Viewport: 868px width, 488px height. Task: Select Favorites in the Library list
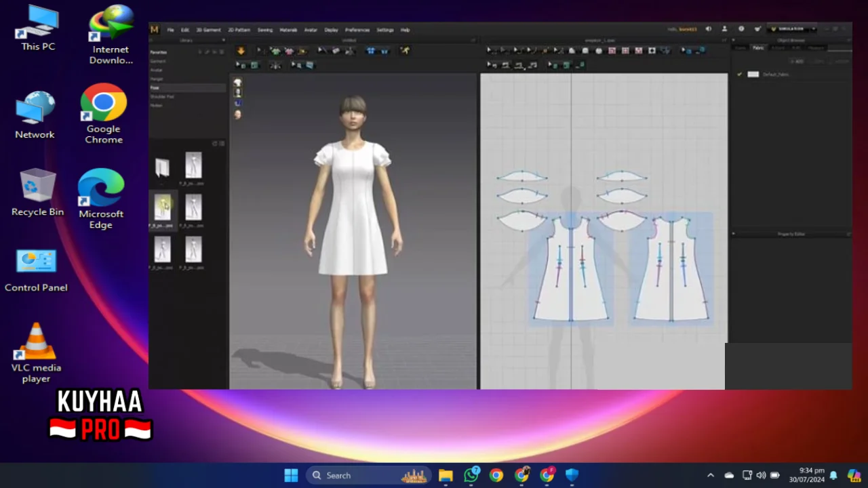(159, 52)
